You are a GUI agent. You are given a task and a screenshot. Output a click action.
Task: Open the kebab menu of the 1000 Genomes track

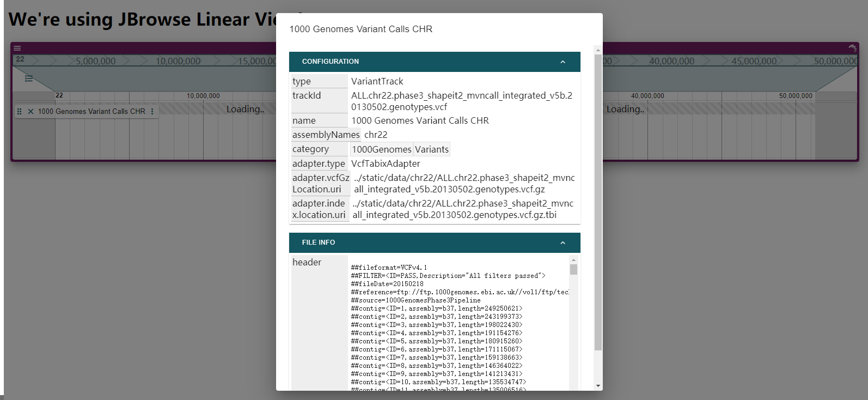pos(152,111)
